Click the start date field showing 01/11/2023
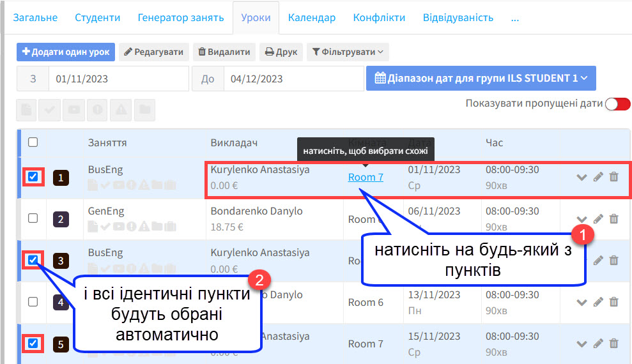The width and height of the screenshot is (632, 364). (118, 79)
